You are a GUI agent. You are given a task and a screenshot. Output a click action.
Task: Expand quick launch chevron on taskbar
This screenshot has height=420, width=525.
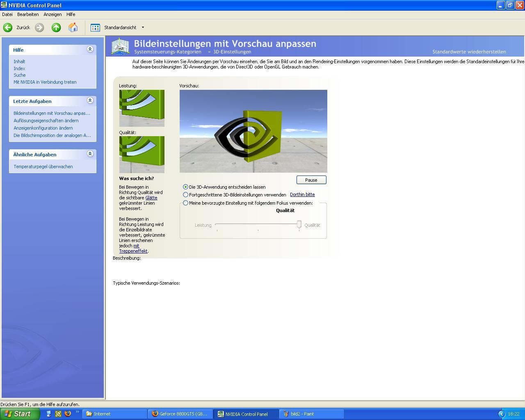tap(77, 412)
